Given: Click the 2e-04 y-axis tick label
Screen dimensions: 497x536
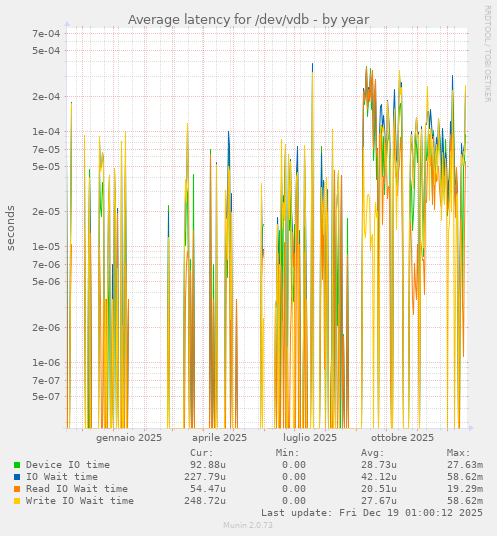Looking at the screenshot, I should 46,97.
